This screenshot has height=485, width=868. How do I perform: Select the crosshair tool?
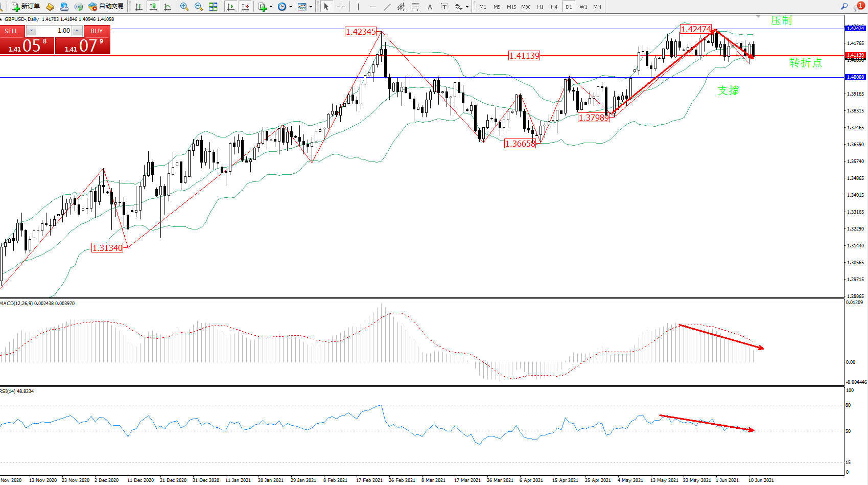(341, 7)
